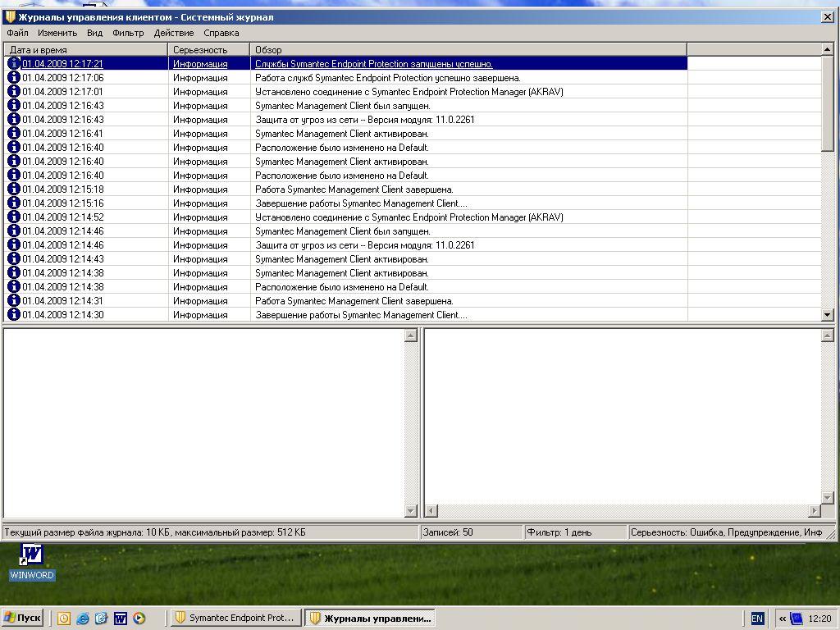Viewport: 840px width, 630px height.
Task: Click scroll-down arrow of lower-left details pane
Action: point(411,510)
